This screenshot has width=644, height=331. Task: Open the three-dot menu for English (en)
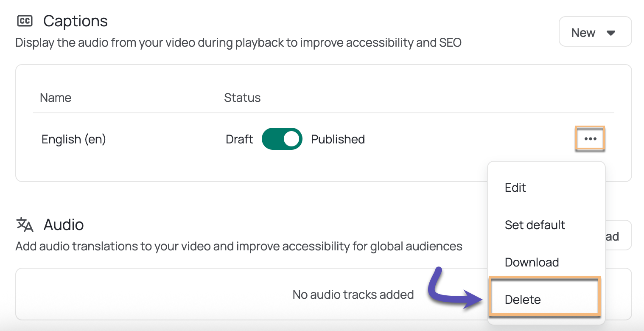pyautogui.click(x=590, y=139)
